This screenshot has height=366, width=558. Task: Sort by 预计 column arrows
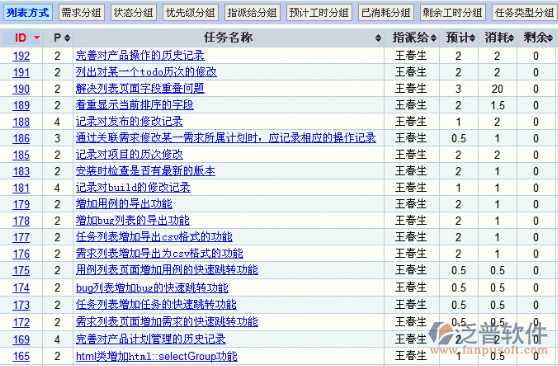(472, 38)
